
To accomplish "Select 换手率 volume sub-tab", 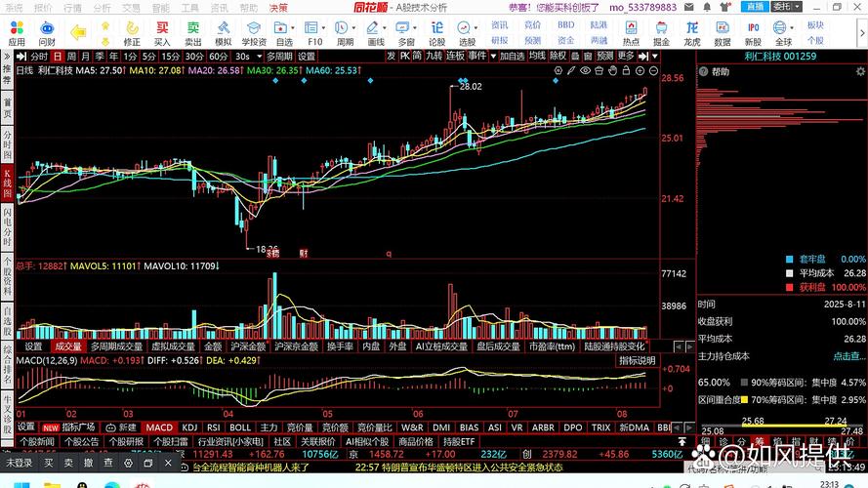I will 340,346.
